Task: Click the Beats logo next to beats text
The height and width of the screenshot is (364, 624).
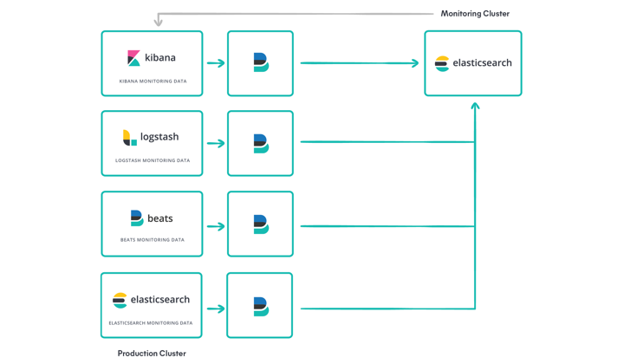Action: (x=137, y=218)
